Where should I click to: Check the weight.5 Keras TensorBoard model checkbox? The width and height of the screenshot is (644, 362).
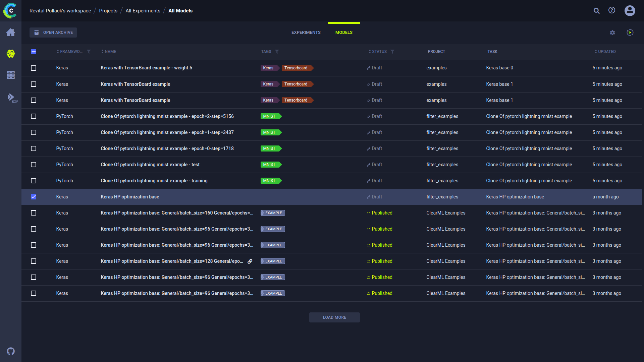(x=34, y=68)
